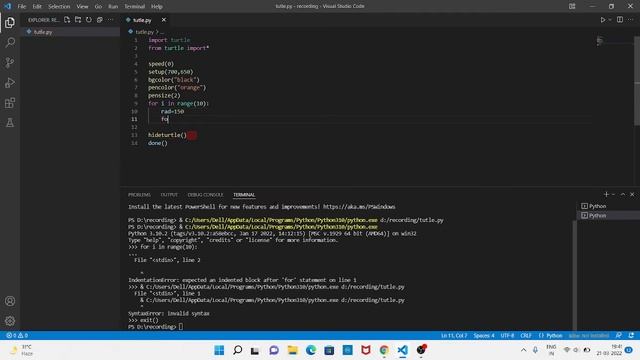The width and height of the screenshot is (640, 360).
Task: Select the first Python terminal entry
Action: (608, 206)
